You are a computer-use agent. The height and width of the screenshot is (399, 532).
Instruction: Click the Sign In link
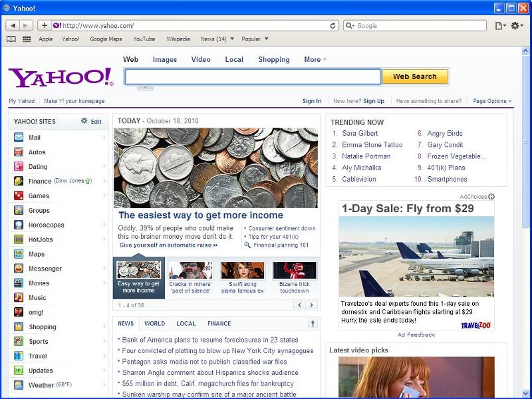[312, 101]
